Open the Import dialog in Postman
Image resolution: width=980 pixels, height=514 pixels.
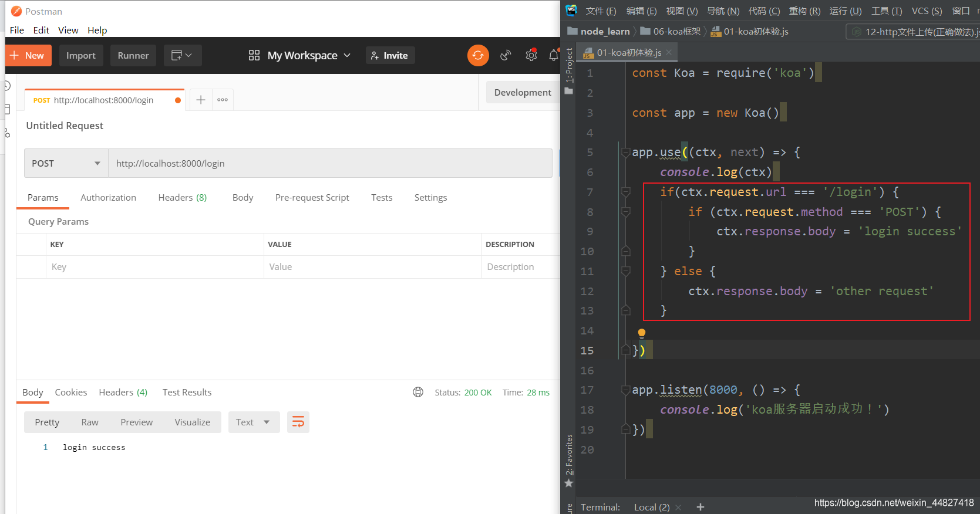tap(80, 56)
